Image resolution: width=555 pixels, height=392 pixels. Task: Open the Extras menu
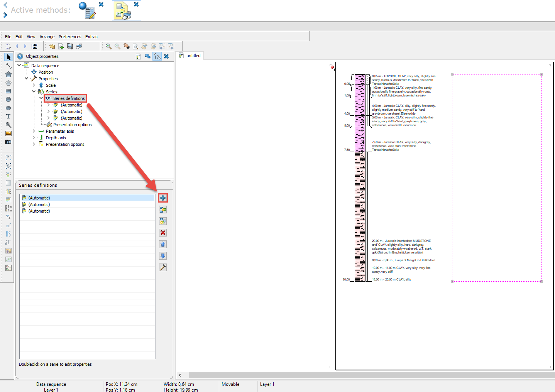click(x=91, y=37)
